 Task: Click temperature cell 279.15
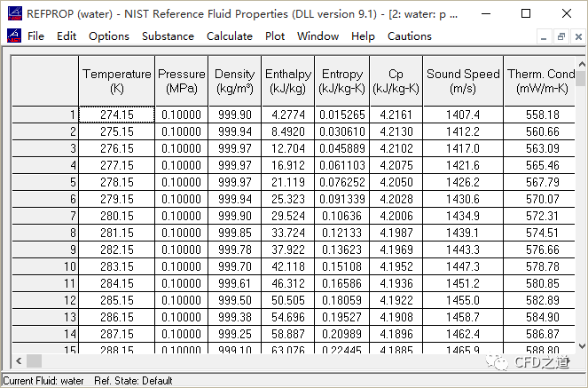[x=117, y=199]
